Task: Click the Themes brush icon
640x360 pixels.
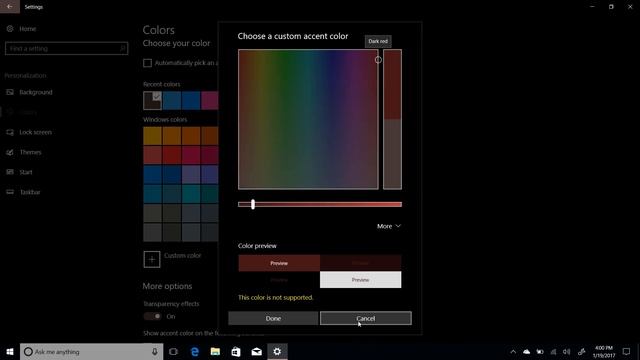Action: [x=10, y=152]
